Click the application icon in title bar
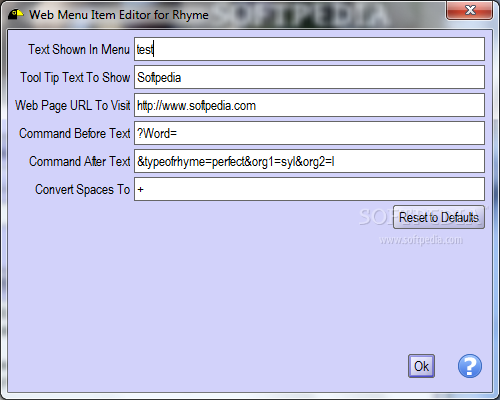Image resolution: width=500 pixels, height=400 pixels. [15, 15]
